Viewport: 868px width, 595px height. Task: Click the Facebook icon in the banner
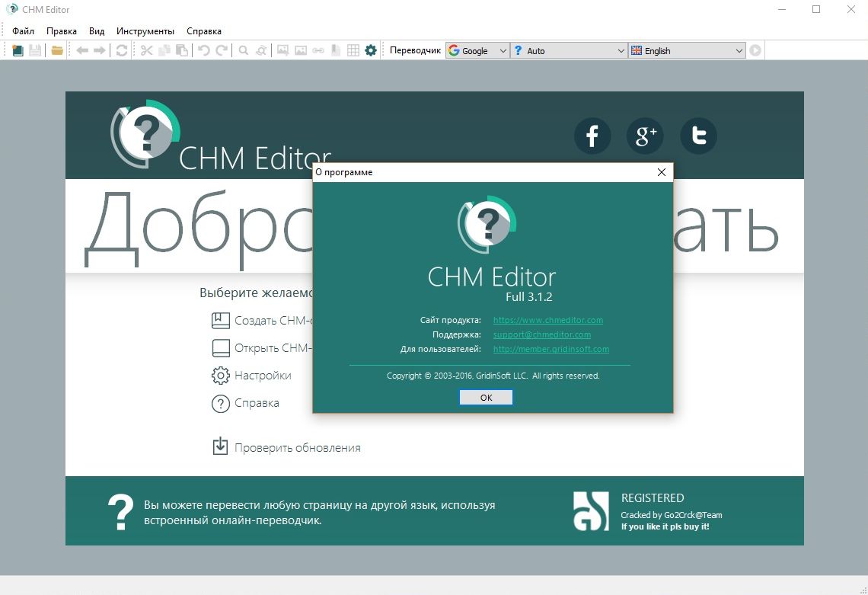(x=592, y=136)
